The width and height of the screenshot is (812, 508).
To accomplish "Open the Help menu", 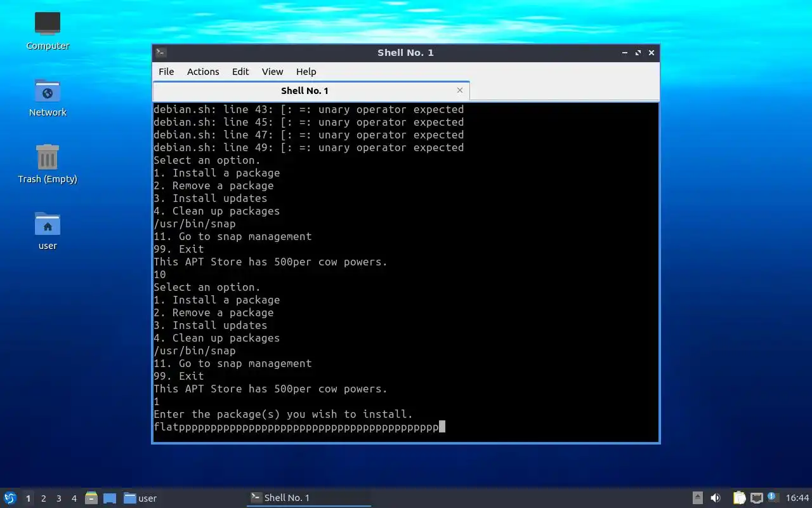I will click(x=306, y=72).
